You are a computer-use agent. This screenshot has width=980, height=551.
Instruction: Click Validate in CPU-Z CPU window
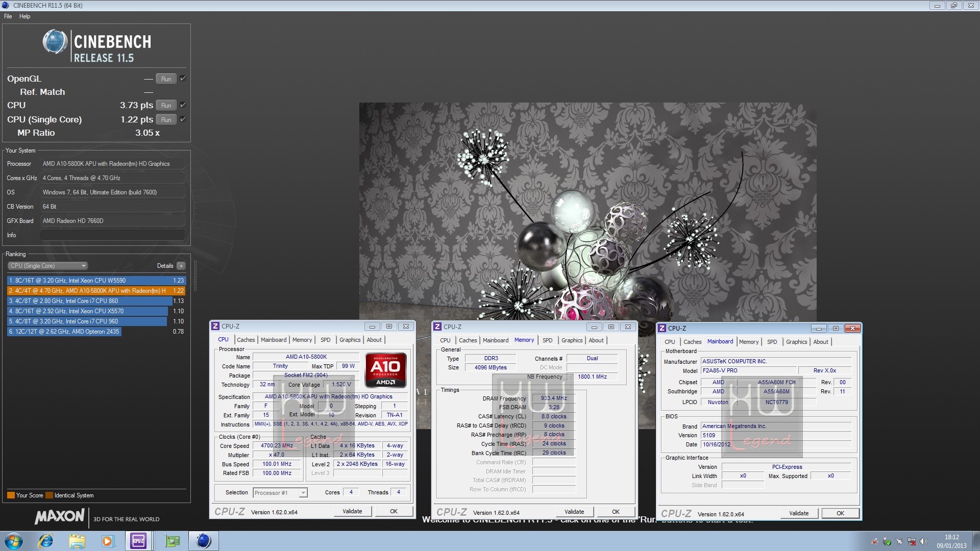(352, 511)
